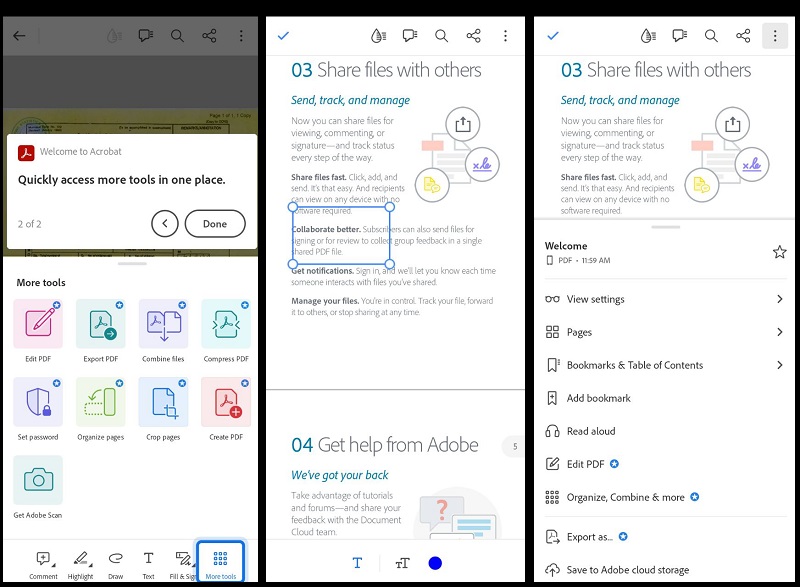Tap the page 5 indicator badge
Viewport: 800px width, 587px height.
(514, 446)
